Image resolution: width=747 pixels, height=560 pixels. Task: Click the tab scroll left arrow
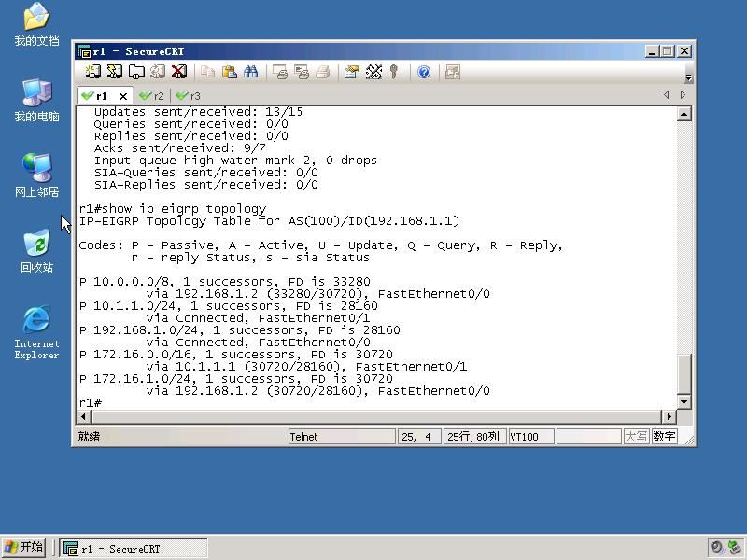pos(667,95)
